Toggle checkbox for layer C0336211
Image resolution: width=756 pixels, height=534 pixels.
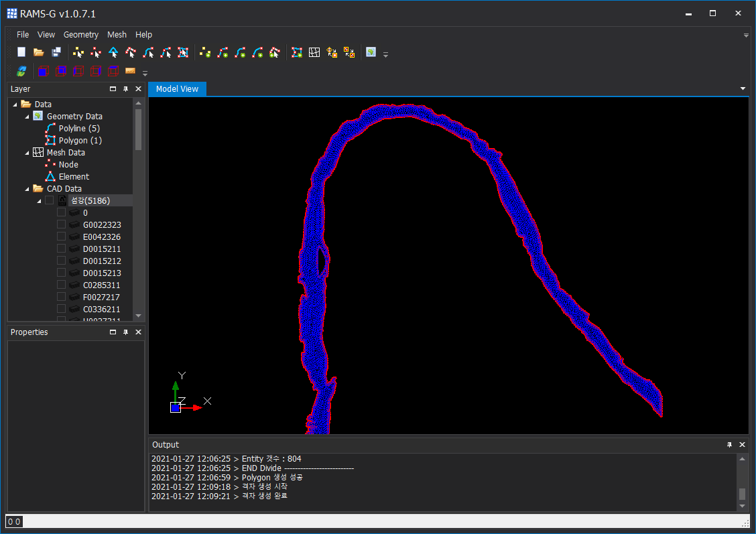click(61, 308)
